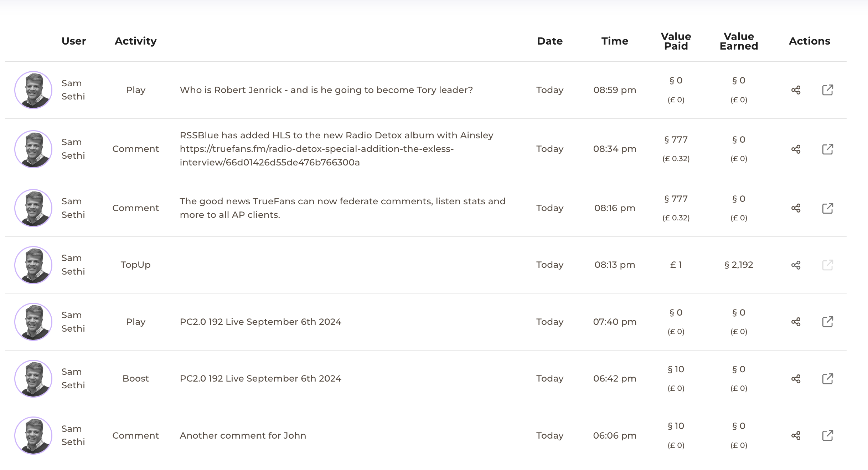Click Sam Sethi avatar in 08:16 pm row
The image size is (868, 470).
click(x=33, y=208)
